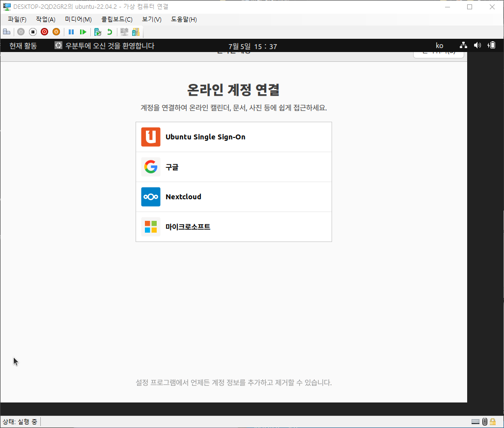Click the greyed-out Start VM power icon
Viewport: 504px width, 428px height.
[x=21, y=32]
